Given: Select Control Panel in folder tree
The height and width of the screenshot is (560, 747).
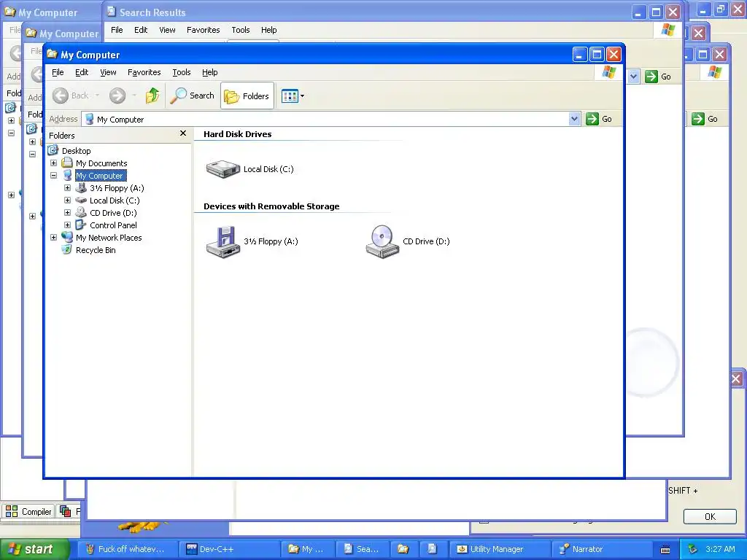Looking at the screenshot, I should (x=113, y=225).
